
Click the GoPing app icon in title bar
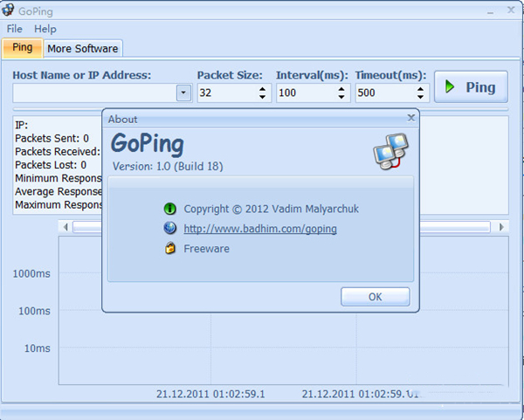9,10
